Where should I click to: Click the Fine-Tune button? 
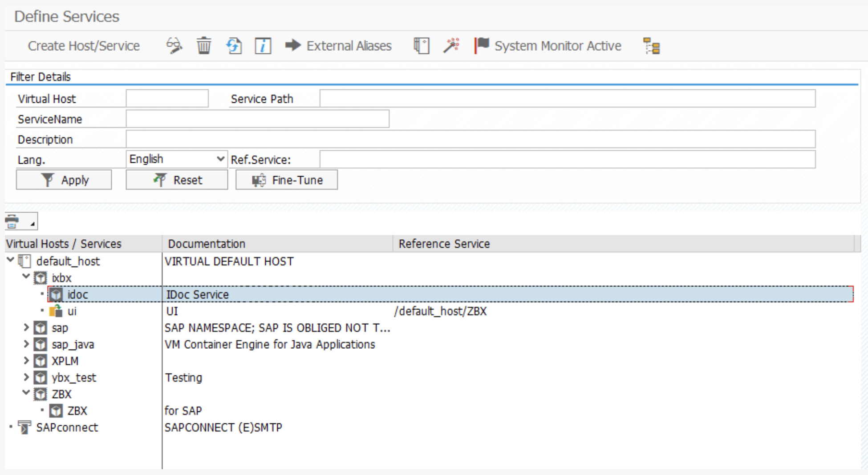pyautogui.click(x=287, y=180)
